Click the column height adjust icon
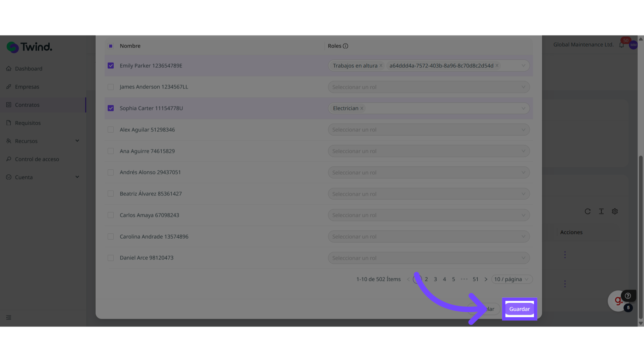The height and width of the screenshot is (362, 644). (601, 212)
